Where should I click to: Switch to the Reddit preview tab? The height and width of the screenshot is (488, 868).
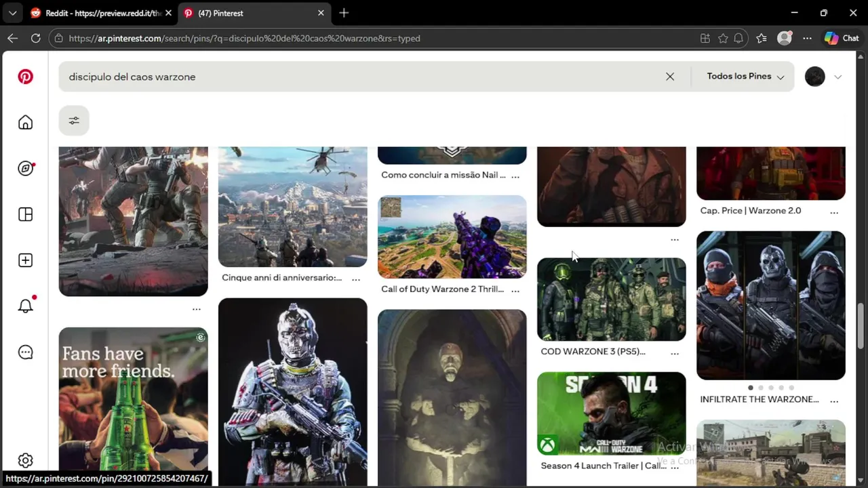(x=95, y=13)
